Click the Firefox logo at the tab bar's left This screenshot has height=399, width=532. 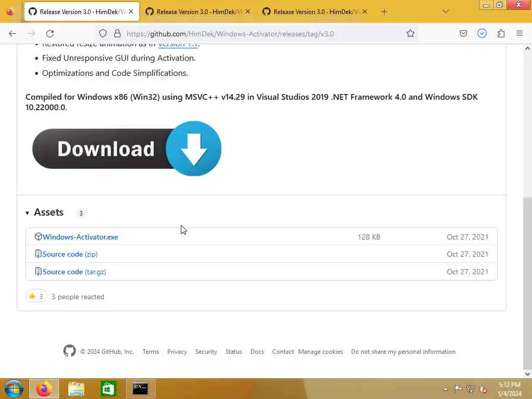(10, 11)
